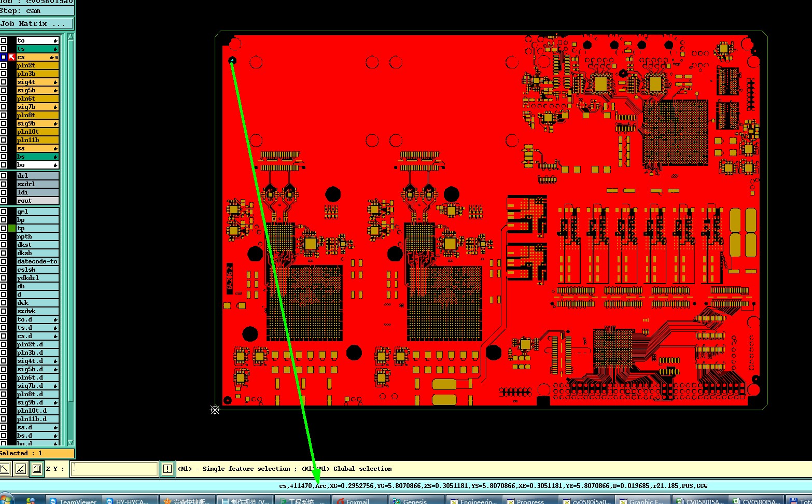This screenshot has height=504, width=812.
Task: Click the red arrow display icon on cs row
Action: pos(12,57)
